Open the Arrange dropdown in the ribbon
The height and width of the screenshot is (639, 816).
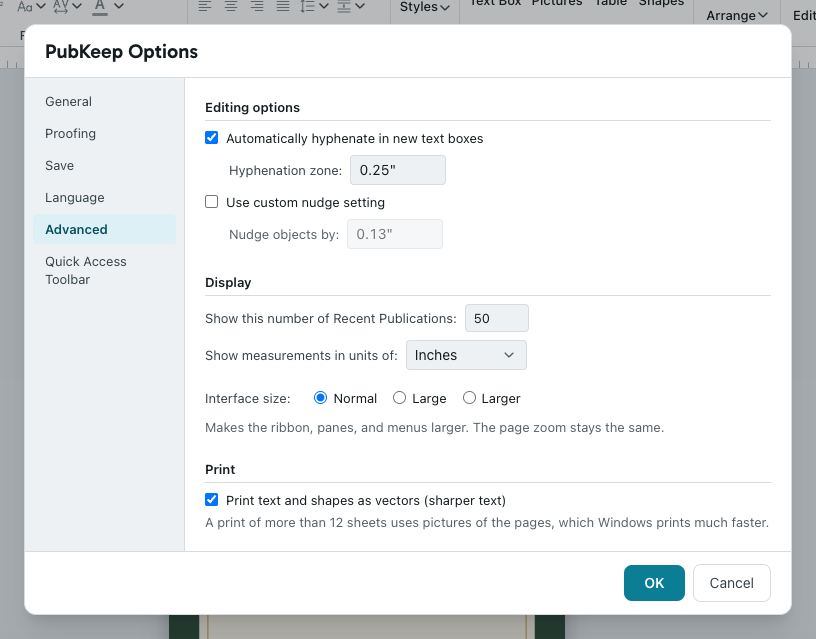click(x=737, y=16)
